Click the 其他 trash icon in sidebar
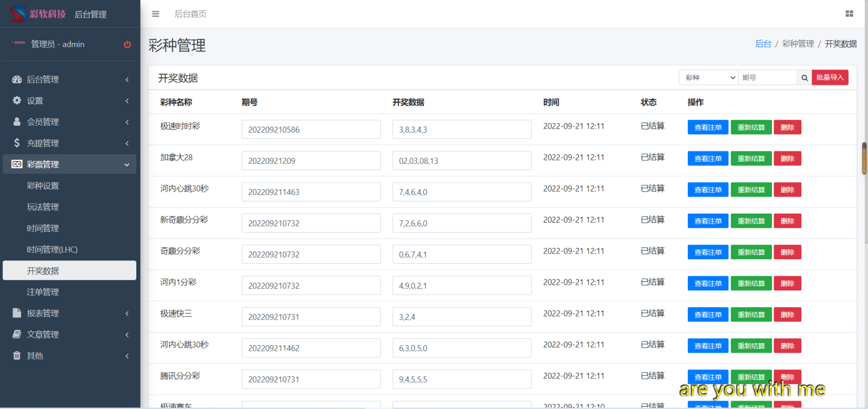This screenshot has width=868, height=409. point(17,356)
